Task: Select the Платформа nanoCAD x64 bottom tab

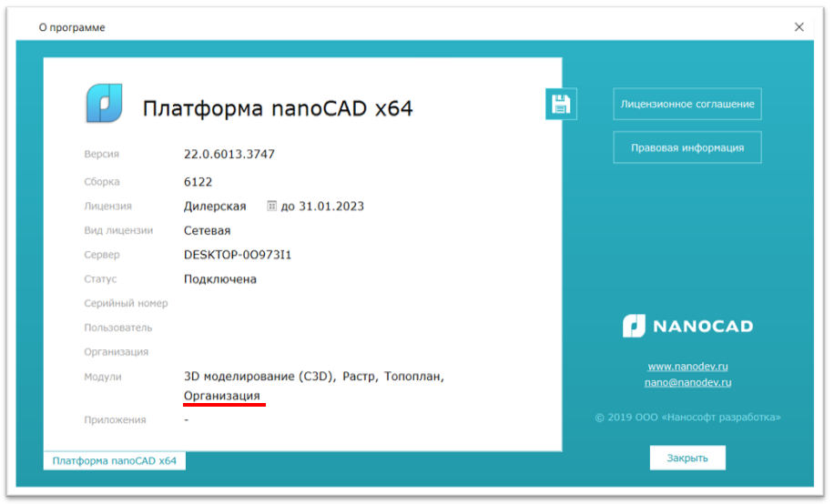Action: click(115, 461)
